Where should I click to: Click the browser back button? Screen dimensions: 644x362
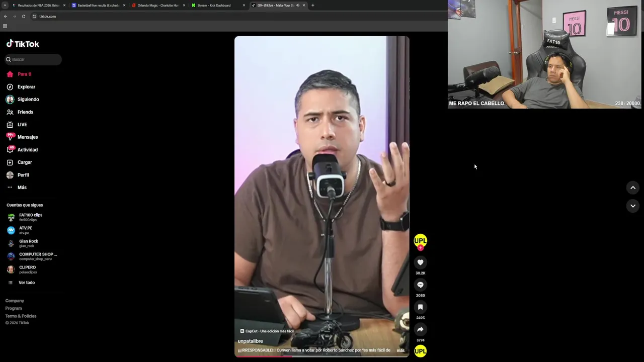6,16
